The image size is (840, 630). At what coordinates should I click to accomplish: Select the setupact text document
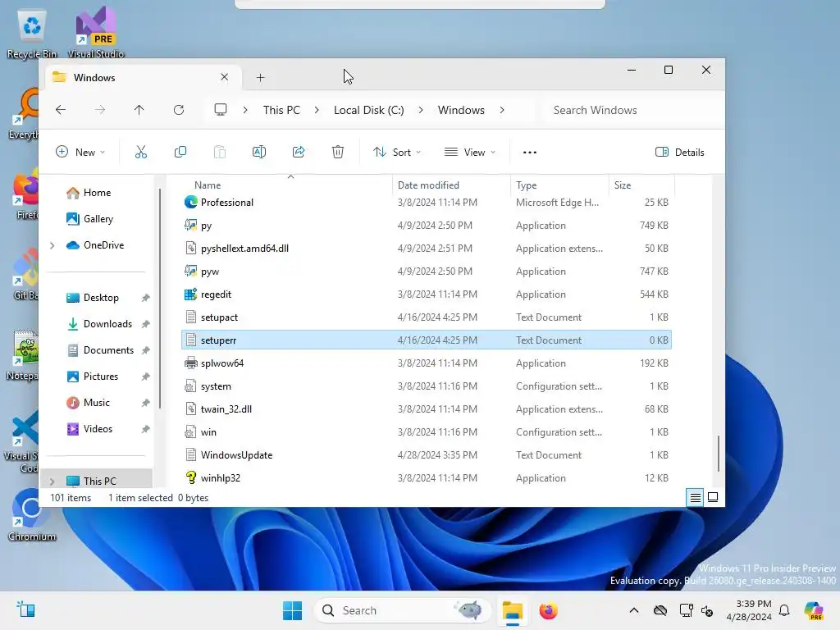427,317
